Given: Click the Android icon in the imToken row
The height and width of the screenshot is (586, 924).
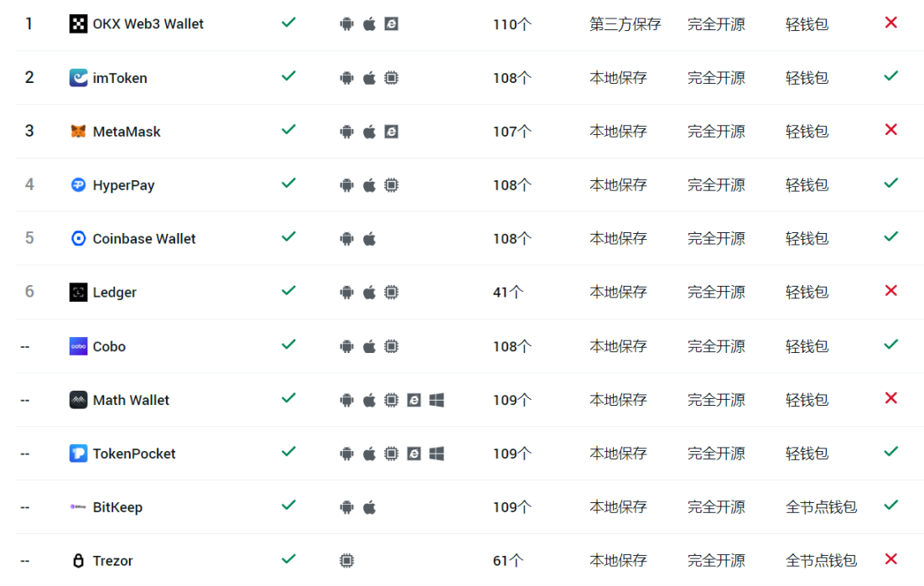Looking at the screenshot, I should tap(346, 78).
